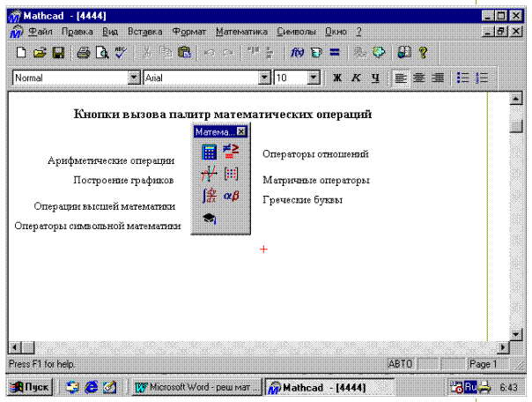Viewport: 532px width, 402px height.
Task: Redo the last undone action
Action: click(228, 53)
